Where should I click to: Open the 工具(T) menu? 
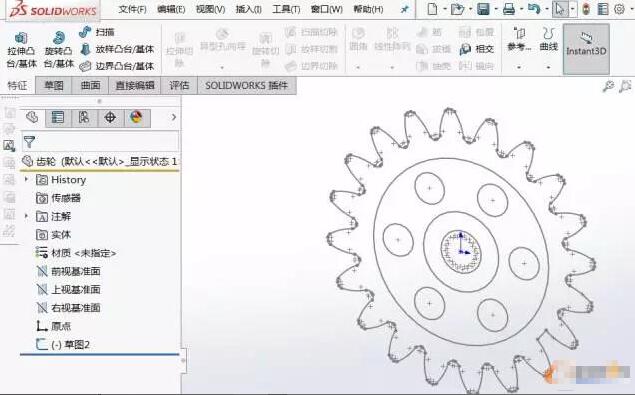[286, 9]
